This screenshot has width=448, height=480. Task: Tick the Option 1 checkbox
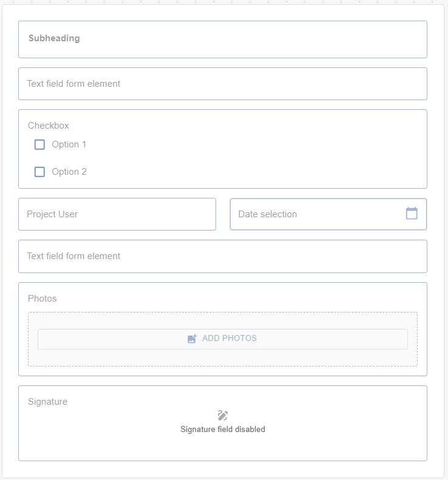tap(39, 144)
